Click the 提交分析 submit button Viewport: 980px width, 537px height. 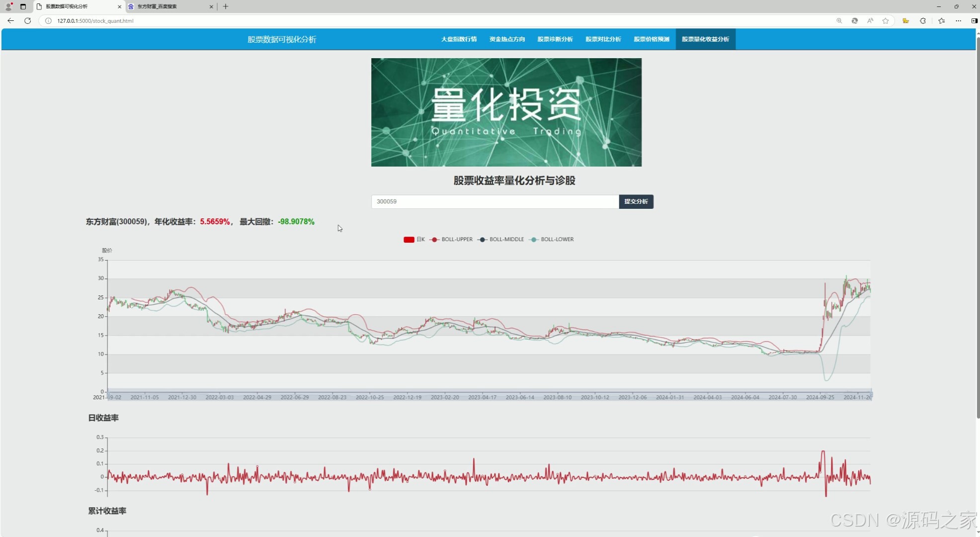pyautogui.click(x=636, y=201)
